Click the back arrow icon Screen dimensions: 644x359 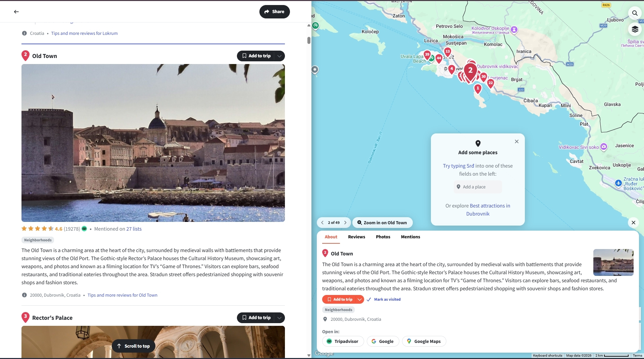[16, 12]
